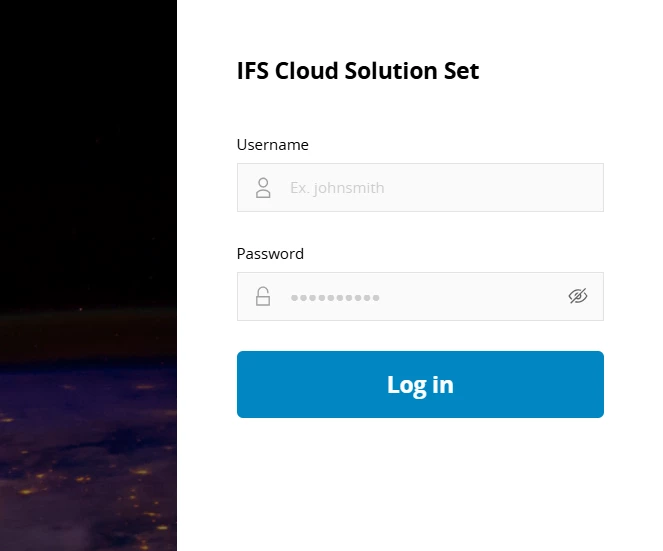This screenshot has height=551, width=663.
Task: Click the blank white area below Log in
Action: [420, 480]
